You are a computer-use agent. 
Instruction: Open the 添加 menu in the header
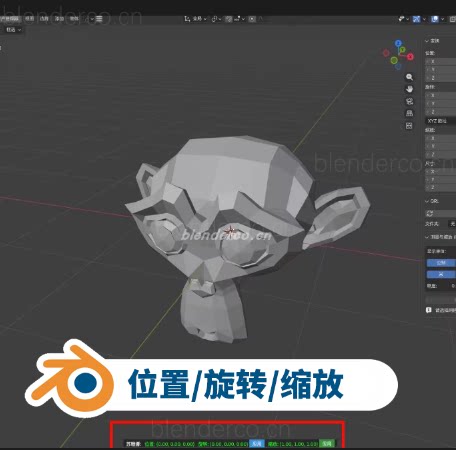59,19
